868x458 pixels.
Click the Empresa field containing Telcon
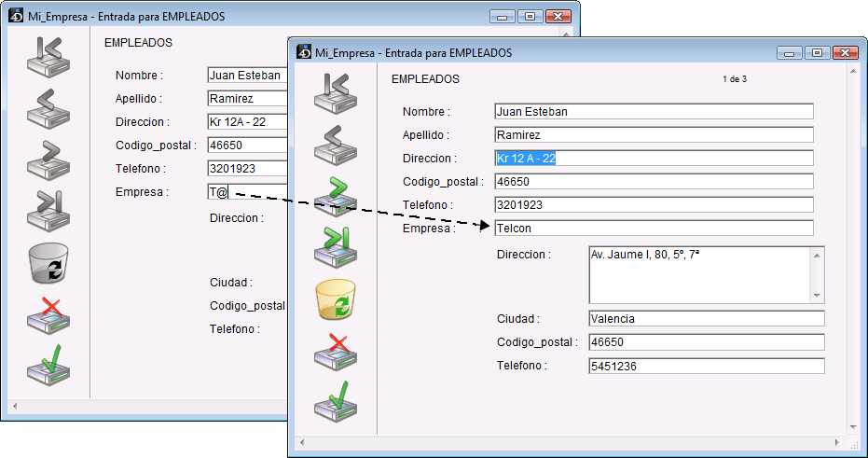click(x=653, y=228)
